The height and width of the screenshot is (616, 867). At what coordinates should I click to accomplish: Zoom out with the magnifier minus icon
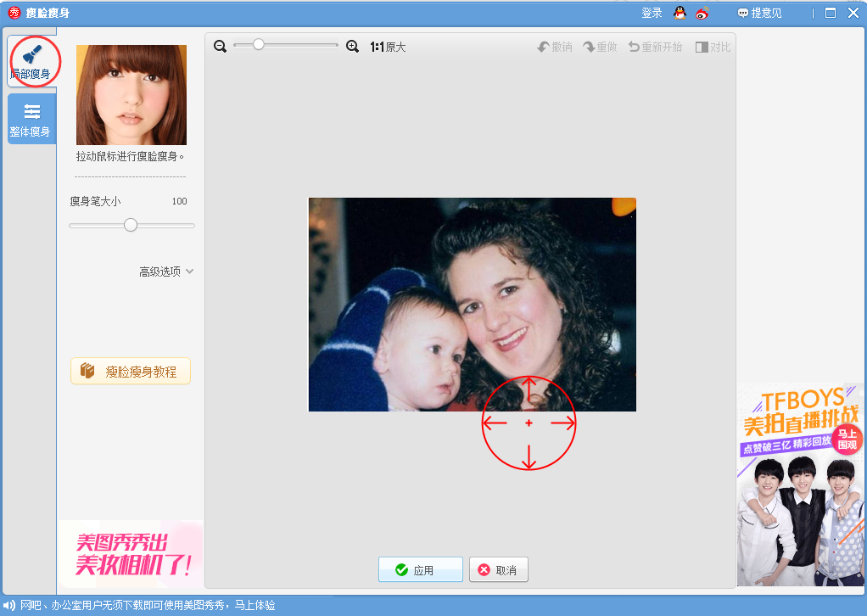pyautogui.click(x=221, y=47)
